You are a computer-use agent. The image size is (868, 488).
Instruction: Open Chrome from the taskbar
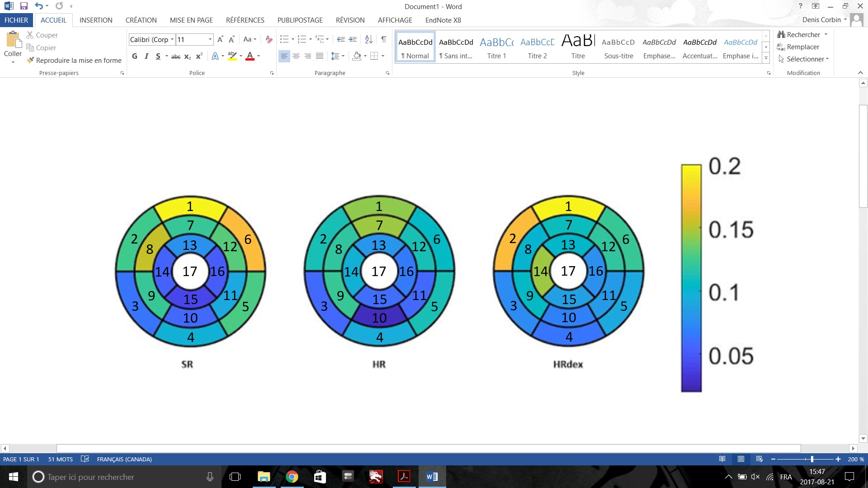292,477
